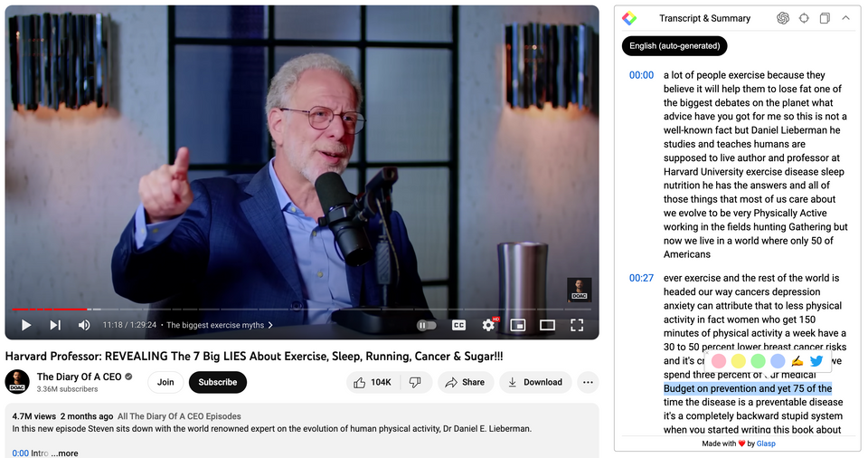Screen dimensions: 868x458
Task: Turn on closed captions
Action: point(459,326)
